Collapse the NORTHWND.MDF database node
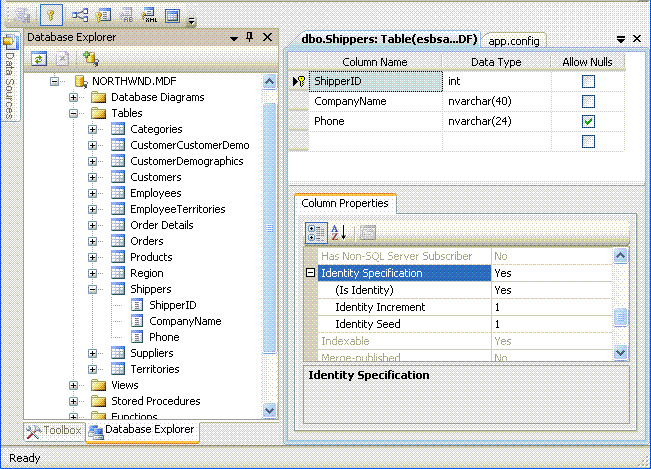 click(54, 81)
